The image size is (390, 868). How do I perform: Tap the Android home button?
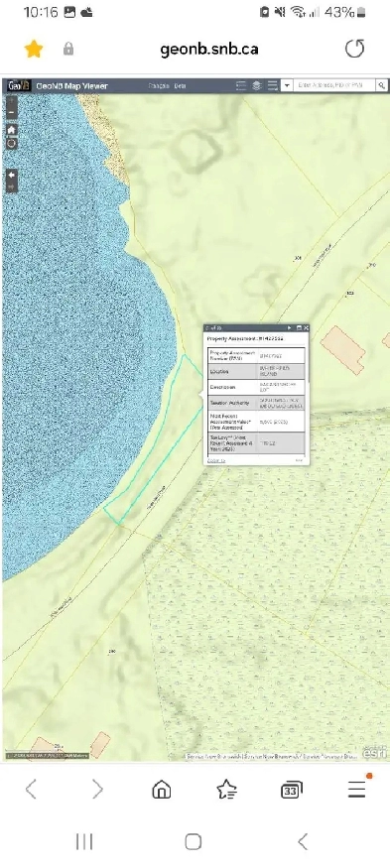[x=193, y=842]
